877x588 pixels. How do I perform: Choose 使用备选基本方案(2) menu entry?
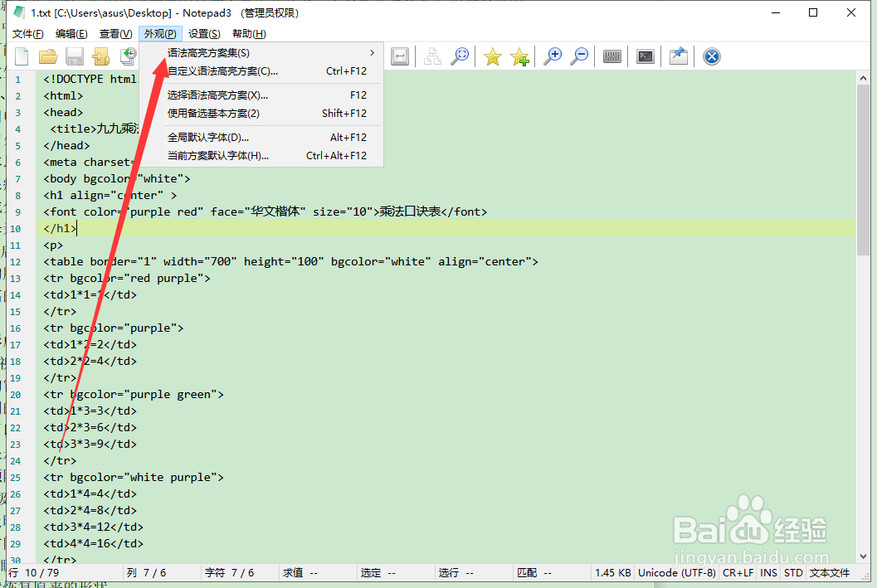click(x=261, y=114)
